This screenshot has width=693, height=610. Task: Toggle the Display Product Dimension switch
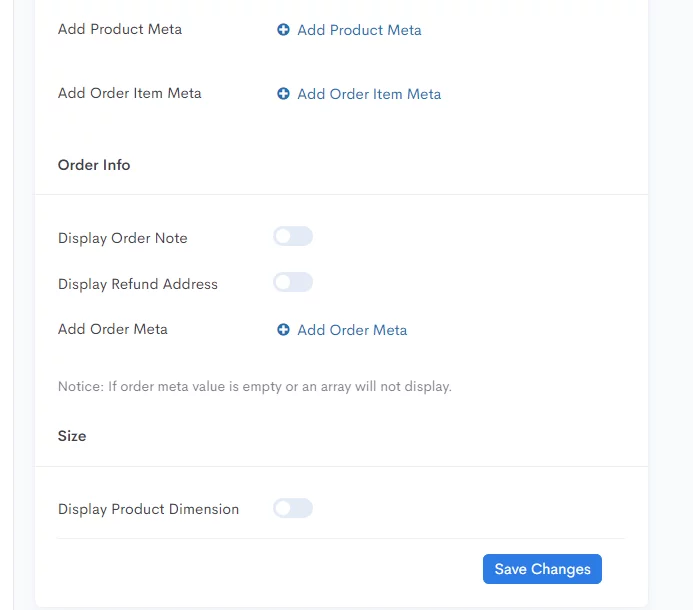[x=293, y=508]
